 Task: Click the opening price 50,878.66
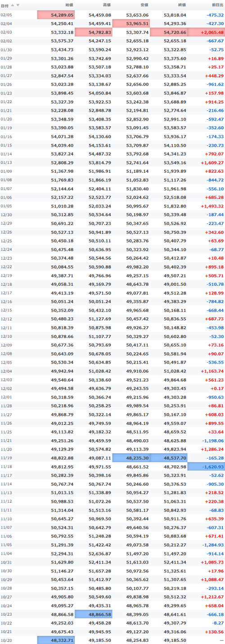click(62, 336)
